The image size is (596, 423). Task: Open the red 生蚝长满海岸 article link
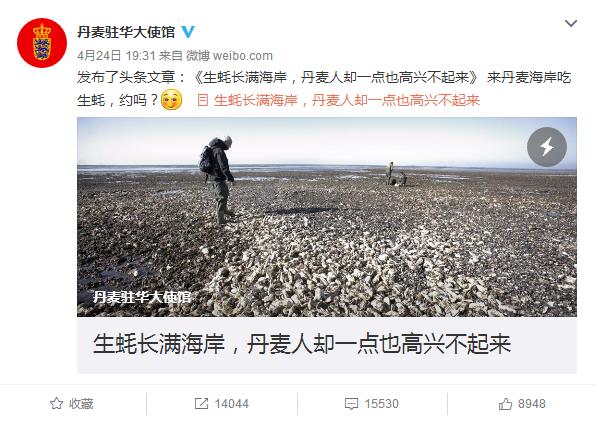click(x=347, y=100)
